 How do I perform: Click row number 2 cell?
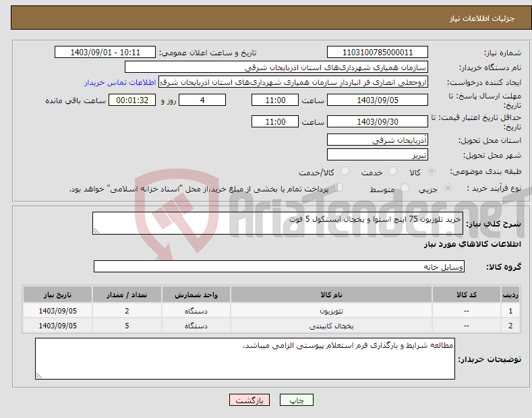510,326
